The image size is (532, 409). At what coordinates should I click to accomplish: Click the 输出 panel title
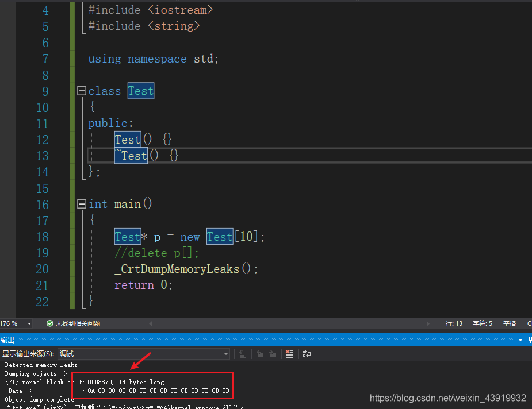click(x=7, y=340)
